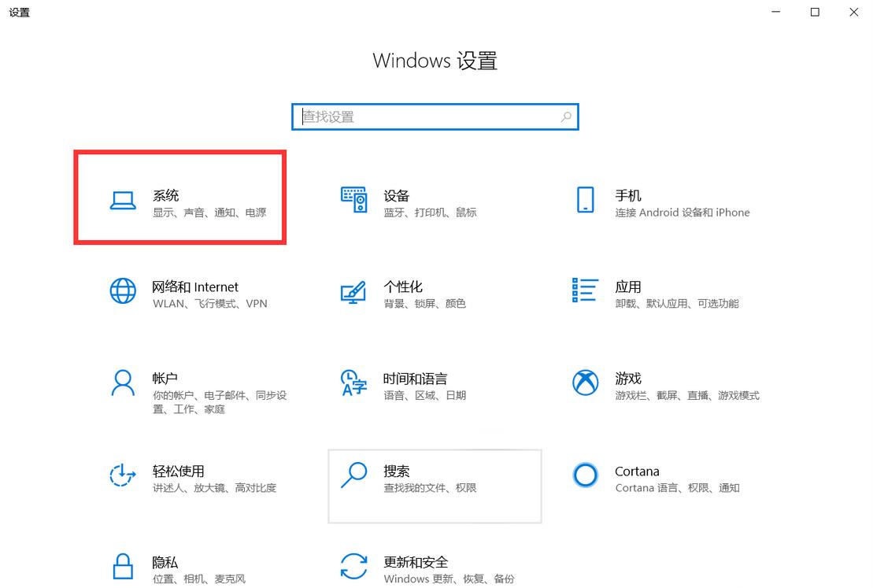Open the 应用 list icon

pos(585,290)
